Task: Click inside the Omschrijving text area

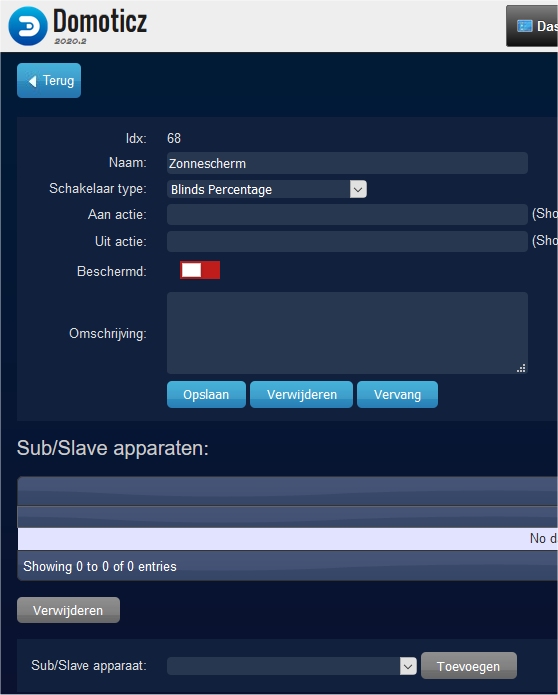Action: [x=347, y=333]
